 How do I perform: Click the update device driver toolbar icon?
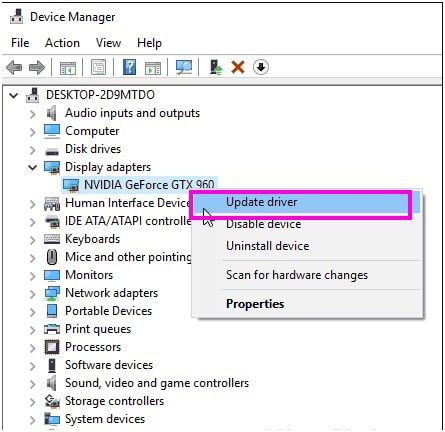pos(216,67)
